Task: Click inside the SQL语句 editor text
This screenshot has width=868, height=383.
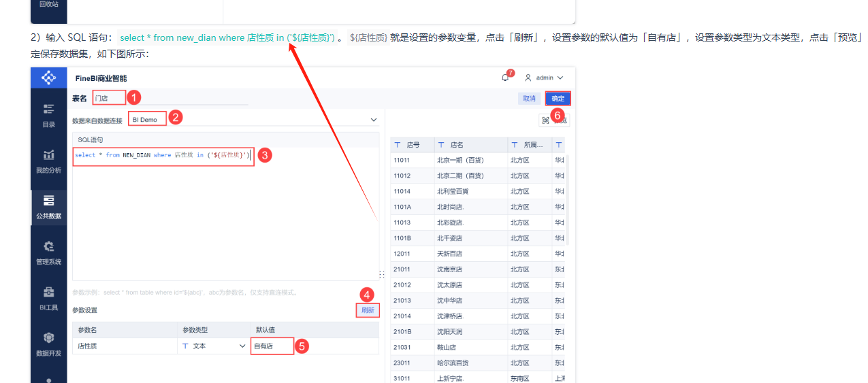Action: pos(162,155)
